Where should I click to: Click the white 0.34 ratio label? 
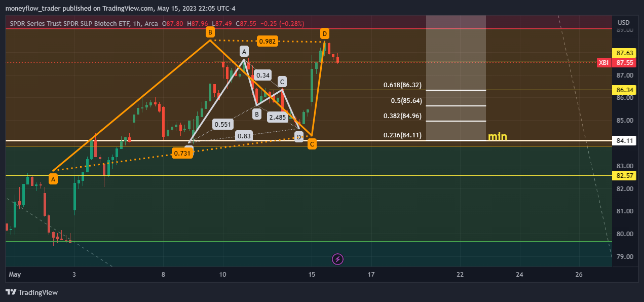coord(263,75)
